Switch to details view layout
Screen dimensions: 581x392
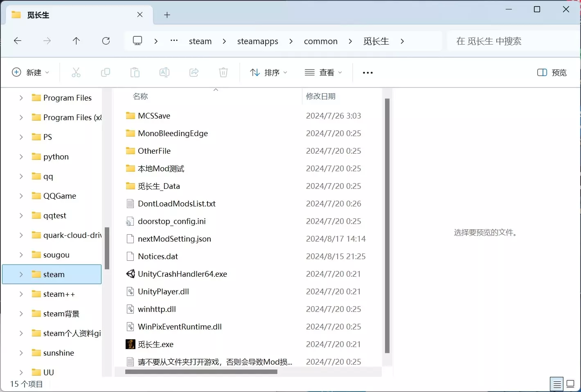(x=557, y=384)
